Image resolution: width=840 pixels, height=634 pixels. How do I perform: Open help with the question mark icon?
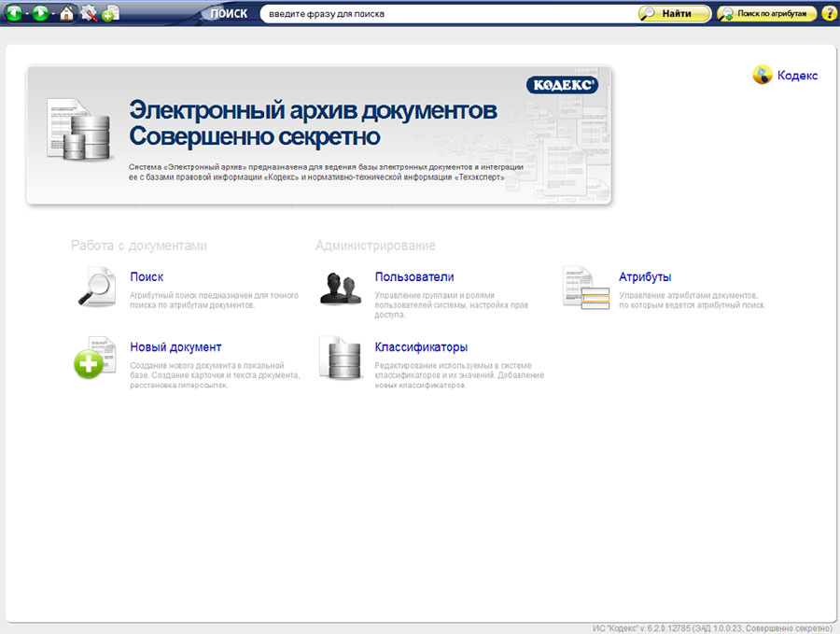pos(829,14)
